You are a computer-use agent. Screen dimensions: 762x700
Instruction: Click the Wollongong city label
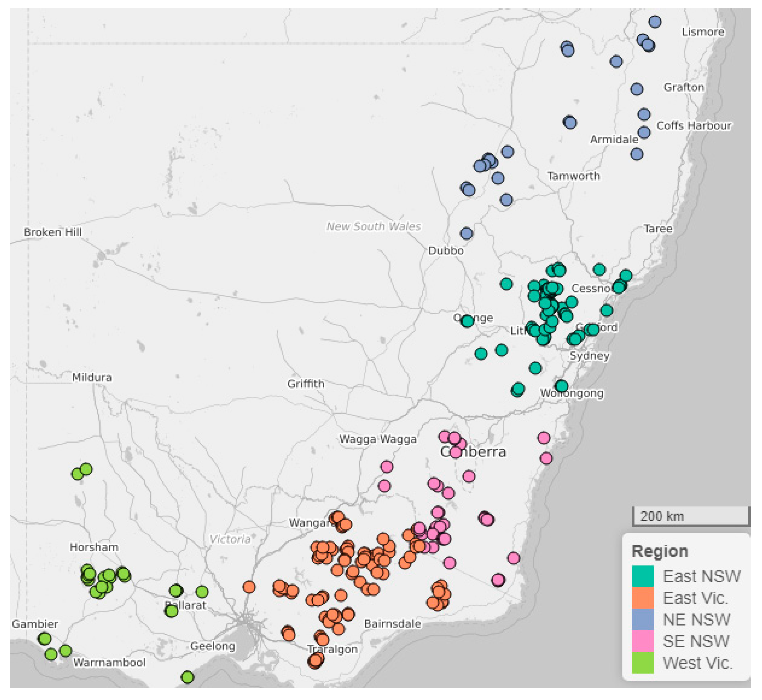(571, 393)
